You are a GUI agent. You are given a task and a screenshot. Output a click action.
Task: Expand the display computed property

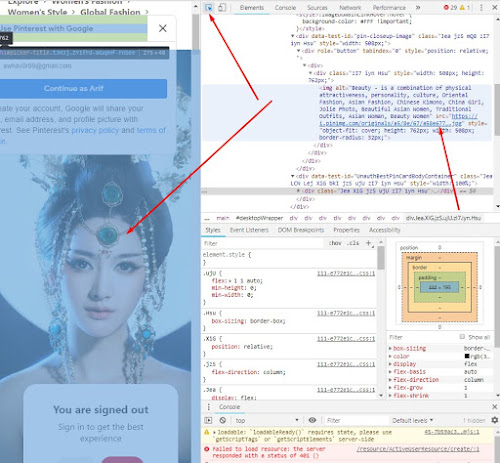(390, 364)
